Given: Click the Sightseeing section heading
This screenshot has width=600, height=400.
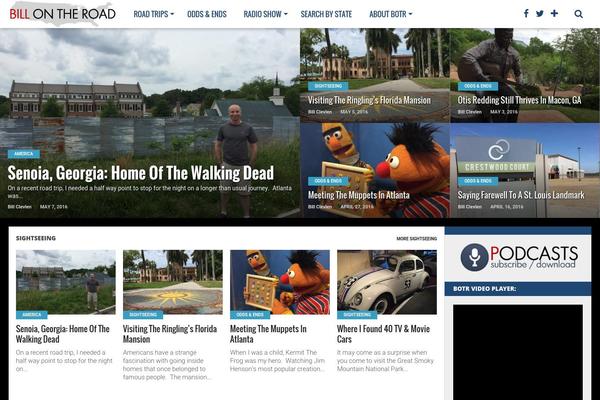Looking at the screenshot, I should pyautogui.click(x=36, y=238).
